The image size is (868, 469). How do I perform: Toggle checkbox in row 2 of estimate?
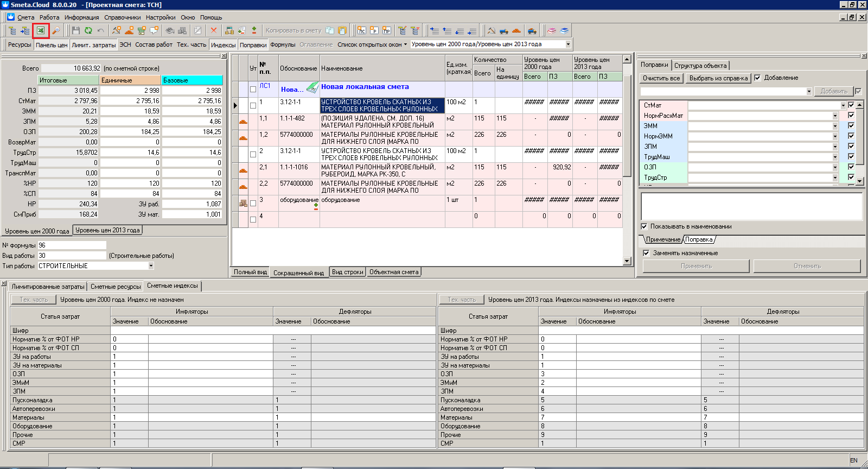pos(253,154)
